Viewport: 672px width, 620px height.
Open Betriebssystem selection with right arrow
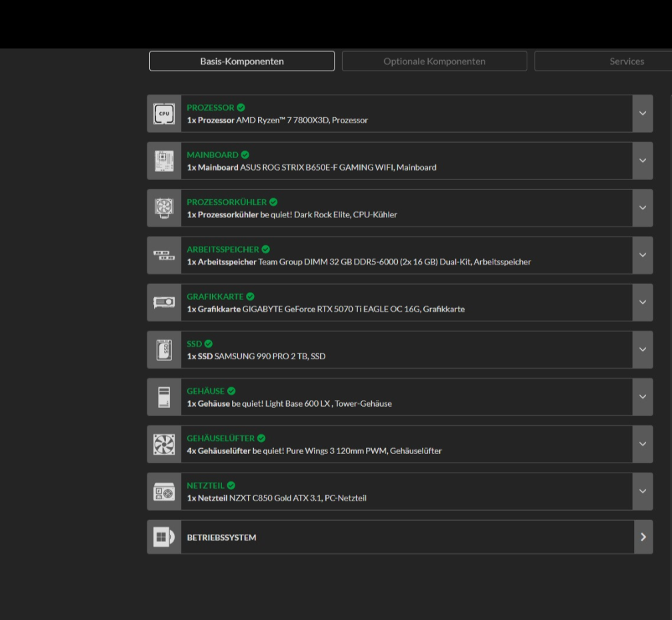click(643, 537)
